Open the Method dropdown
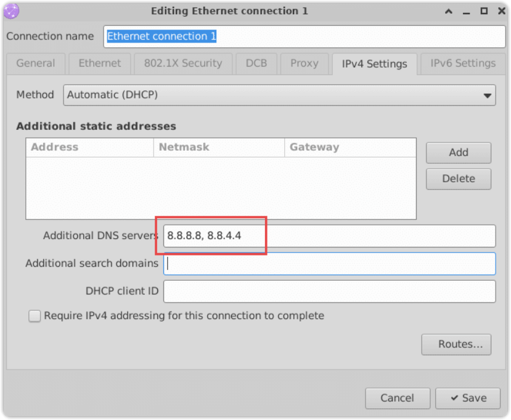Screen dimensions: 511x420 [279, 95]
